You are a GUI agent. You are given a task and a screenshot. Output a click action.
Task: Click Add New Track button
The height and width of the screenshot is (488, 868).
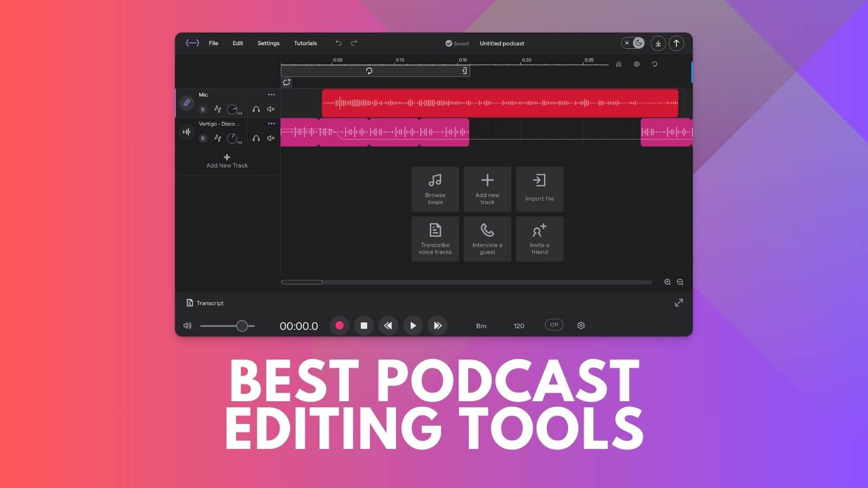227,161
